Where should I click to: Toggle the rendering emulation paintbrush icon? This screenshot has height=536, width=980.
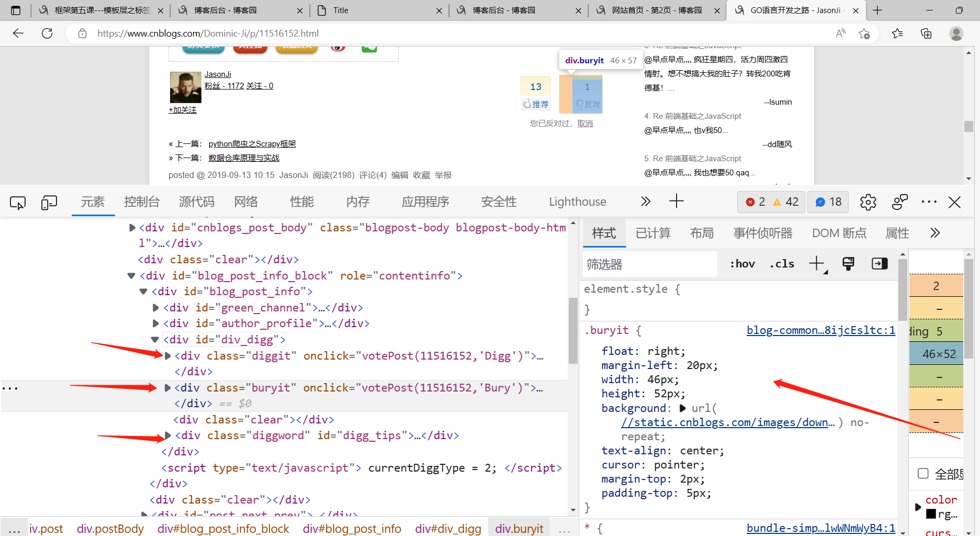848,264
